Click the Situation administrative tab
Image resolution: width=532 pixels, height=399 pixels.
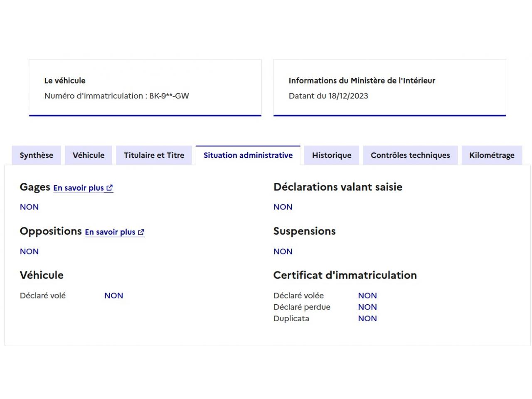(248, 155)
